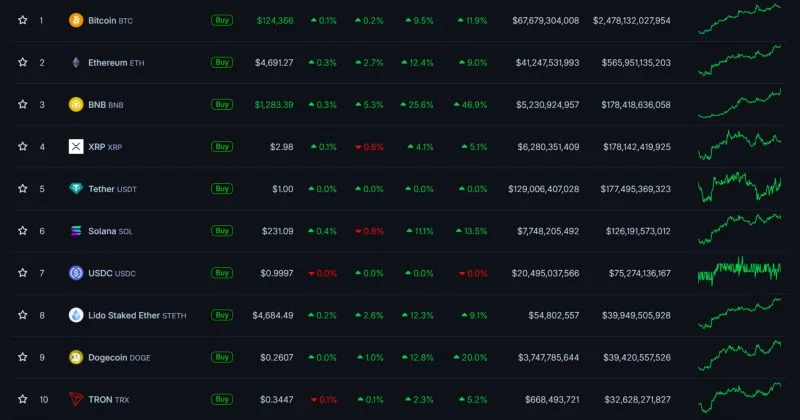The width and height of the screenshot is (800, 420).
Task: View the Bitcoin 7-day sparkline chart
Action: point(739,19)
